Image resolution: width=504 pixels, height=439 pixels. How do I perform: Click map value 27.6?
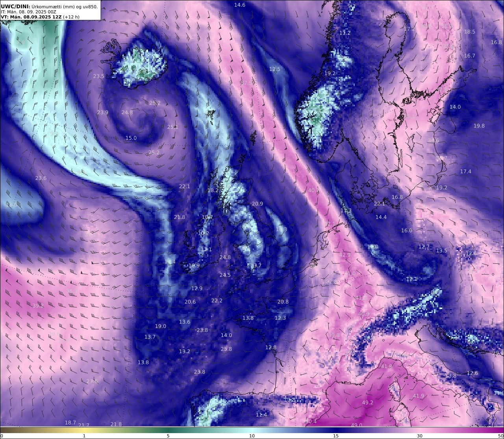92,382
